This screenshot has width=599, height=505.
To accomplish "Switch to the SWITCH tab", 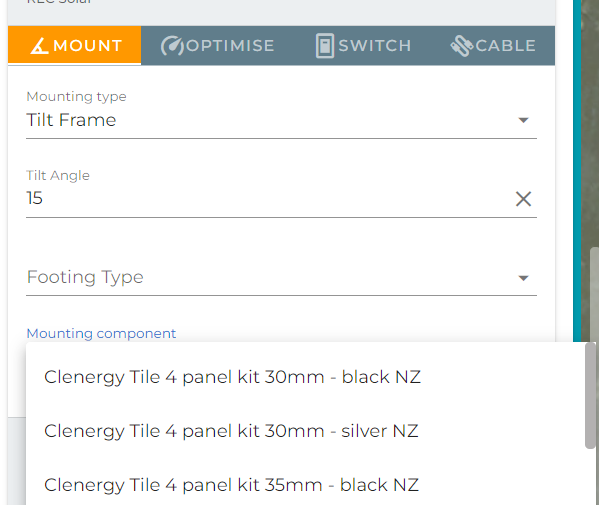I will tap(364, 46).
